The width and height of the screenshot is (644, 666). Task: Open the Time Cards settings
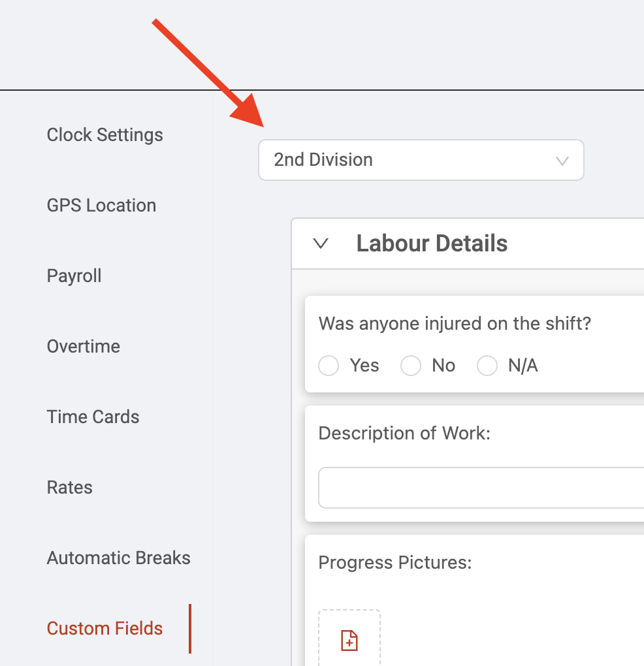[x=93, y=417]
